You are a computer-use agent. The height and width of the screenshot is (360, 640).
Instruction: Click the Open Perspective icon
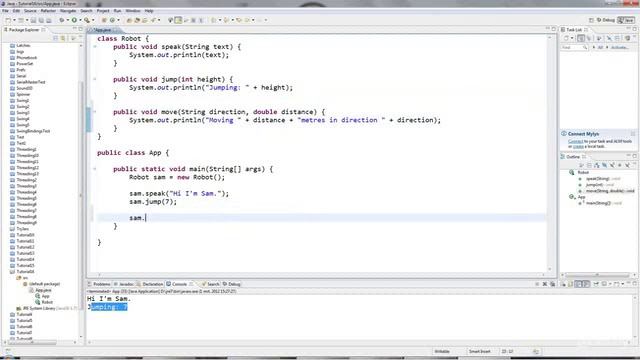(591, 20)
